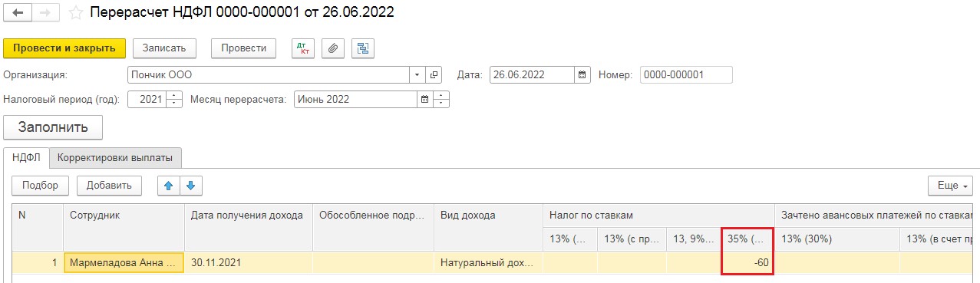Viewport: 980px width, 283px height.
Task: Expand the Организация dropdown list
Action: click(x=417, y=75)
